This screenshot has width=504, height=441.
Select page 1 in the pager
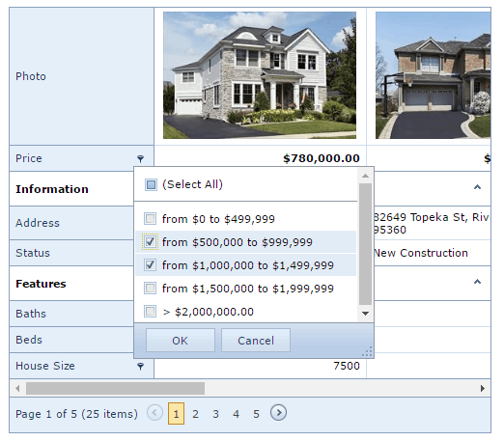[176, 414]
